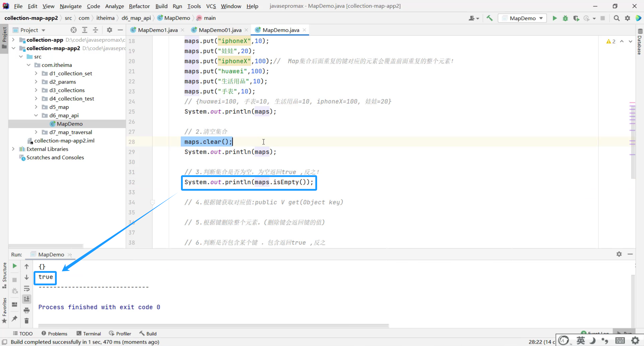Click the Build hammer icon
This screenshot has width=644, height=346.
point(489,18)
